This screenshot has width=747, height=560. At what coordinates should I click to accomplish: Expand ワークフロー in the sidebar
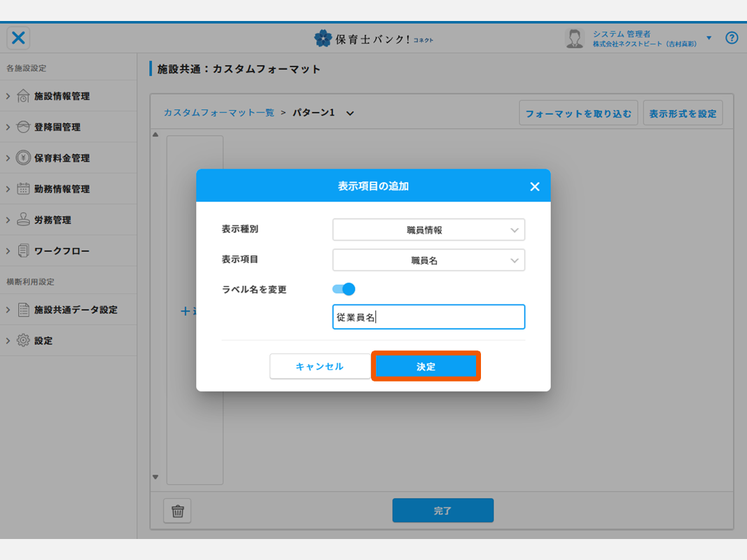click(62, 251)
